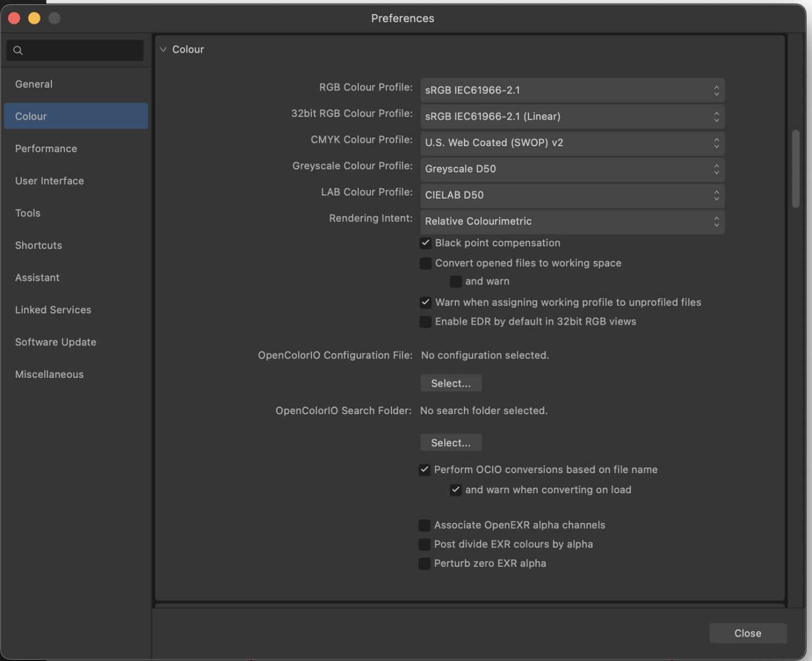
Task: Enable Perturb zero EXR alpha
Action: 425,564
